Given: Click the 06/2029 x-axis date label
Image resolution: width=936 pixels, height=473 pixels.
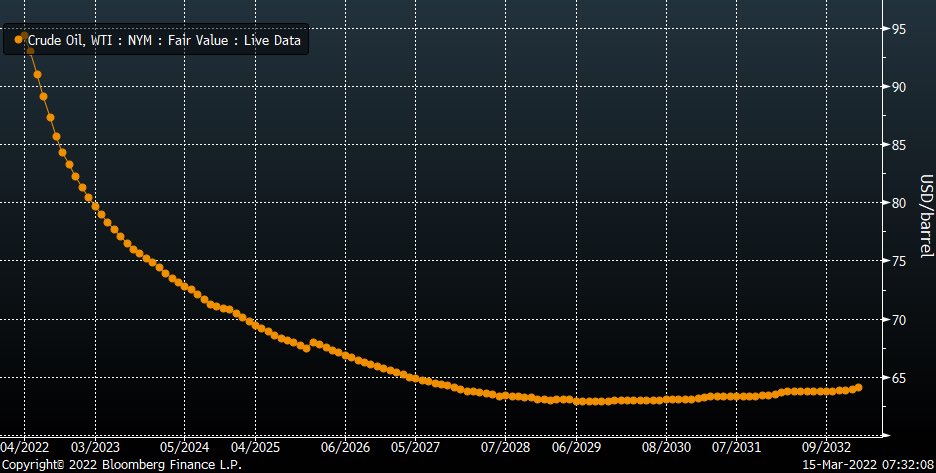Looking at the screenshot, I should pos(576,447).
